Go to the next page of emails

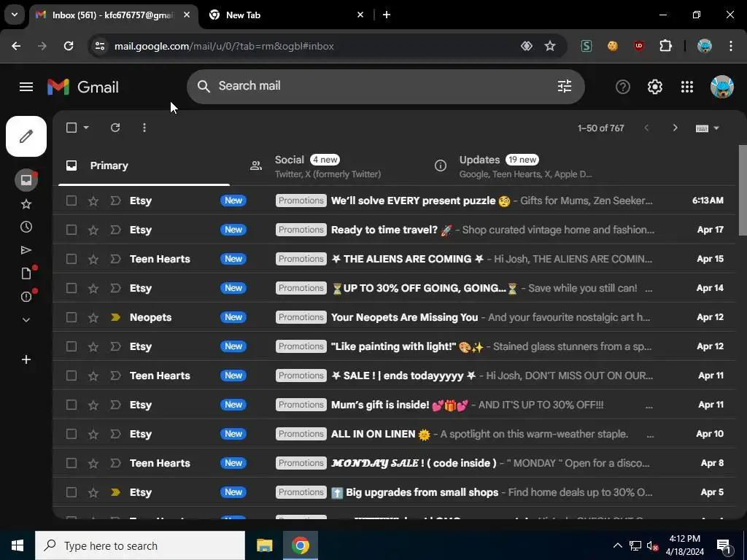point(675,128)
